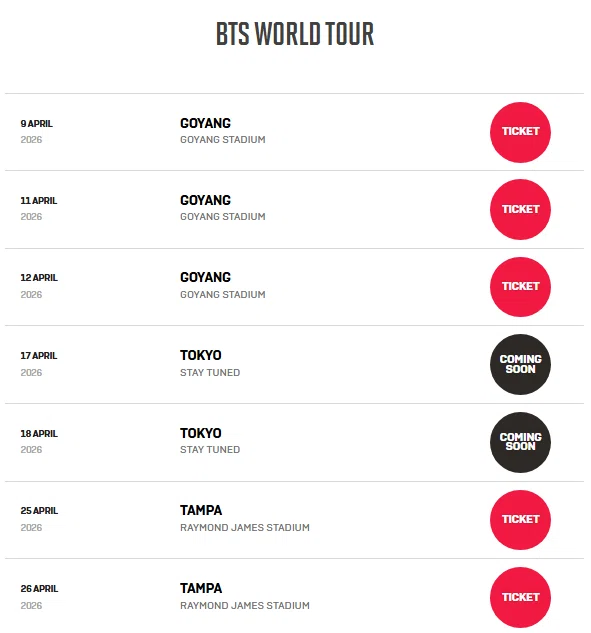Click COMING SOON badge for 17 April Tokyo
The image size is (591, 633).
tap(520, 364)
